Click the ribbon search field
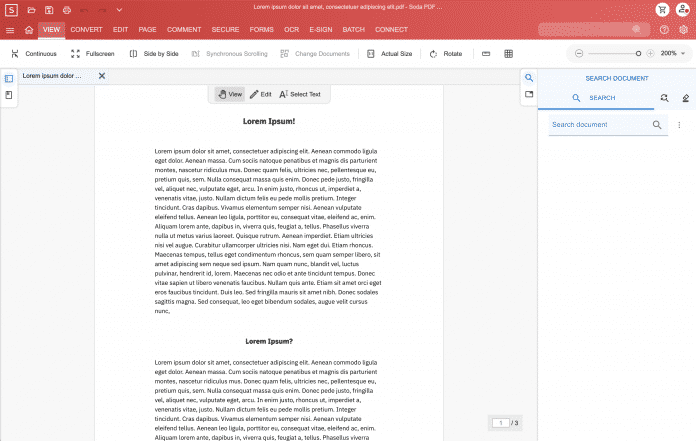 click(x=593, y=30)
